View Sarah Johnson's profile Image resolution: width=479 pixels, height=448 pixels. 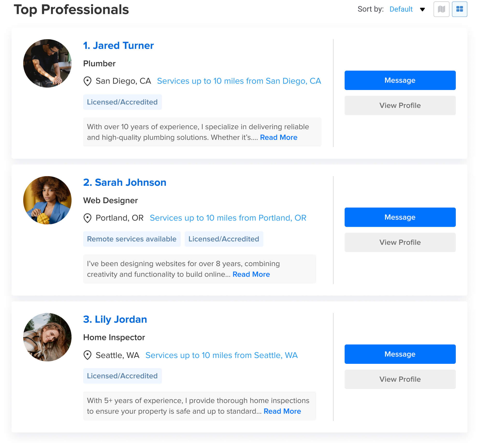(x=400, y=242)
